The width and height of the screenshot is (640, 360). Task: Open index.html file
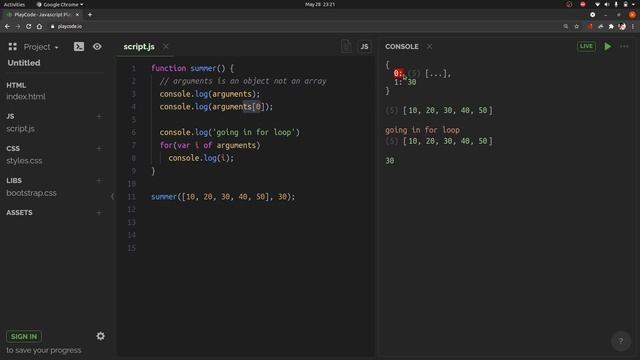tap(26, 97)
